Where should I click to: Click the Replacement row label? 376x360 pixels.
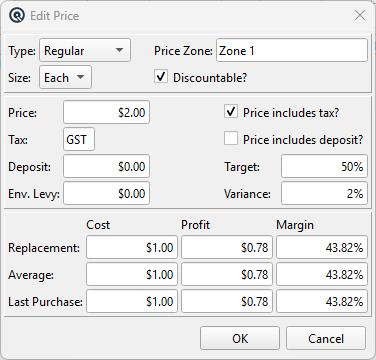(x=44, y=248)
